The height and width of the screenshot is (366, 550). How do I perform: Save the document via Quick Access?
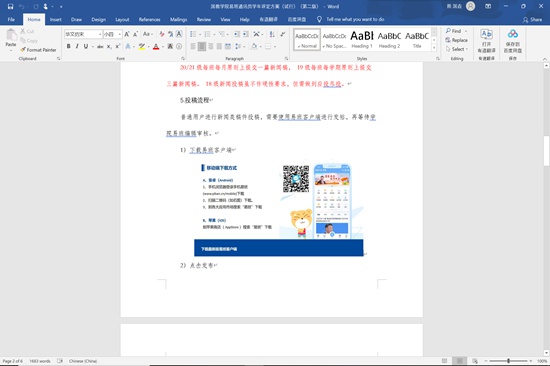coord(10,6)
